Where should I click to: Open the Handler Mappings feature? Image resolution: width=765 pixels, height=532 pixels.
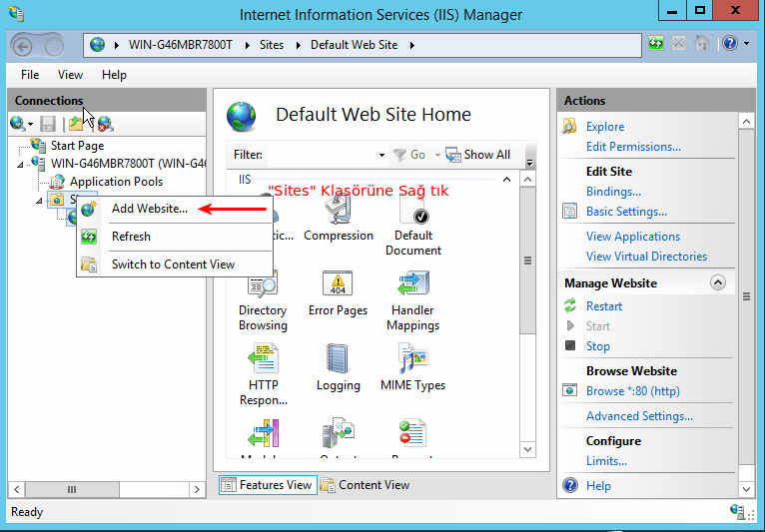pos(412,300)
